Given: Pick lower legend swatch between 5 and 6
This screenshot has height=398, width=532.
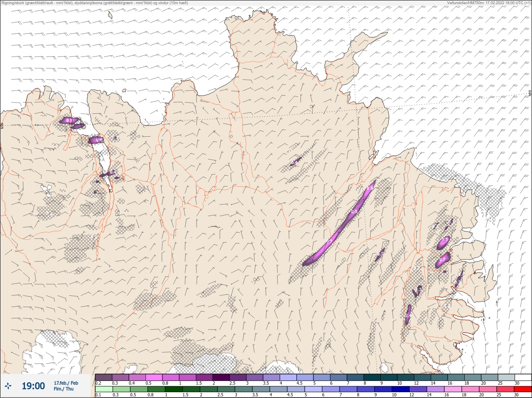Looking at the screenshot, I should pyautogui.click(x=313, y=389).
